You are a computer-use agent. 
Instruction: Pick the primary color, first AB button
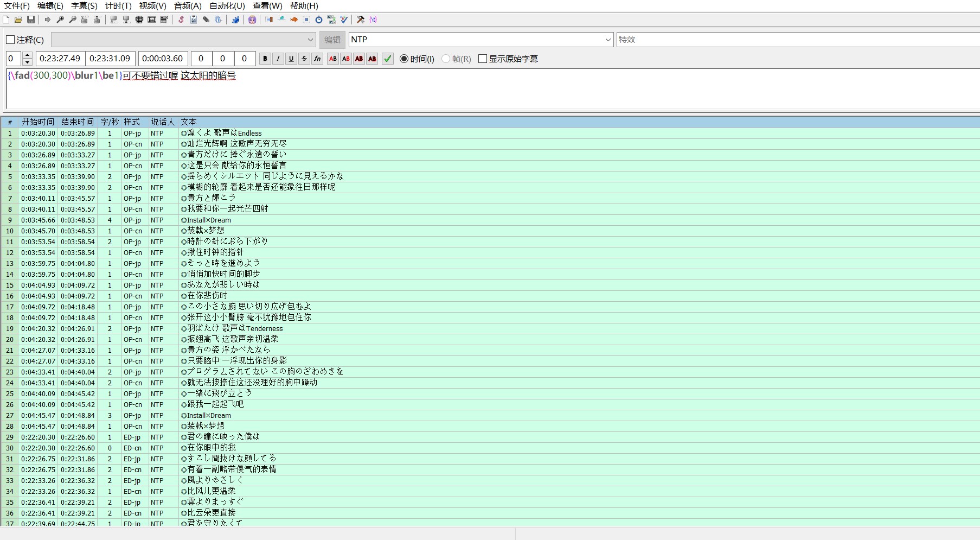pos(333,59)
